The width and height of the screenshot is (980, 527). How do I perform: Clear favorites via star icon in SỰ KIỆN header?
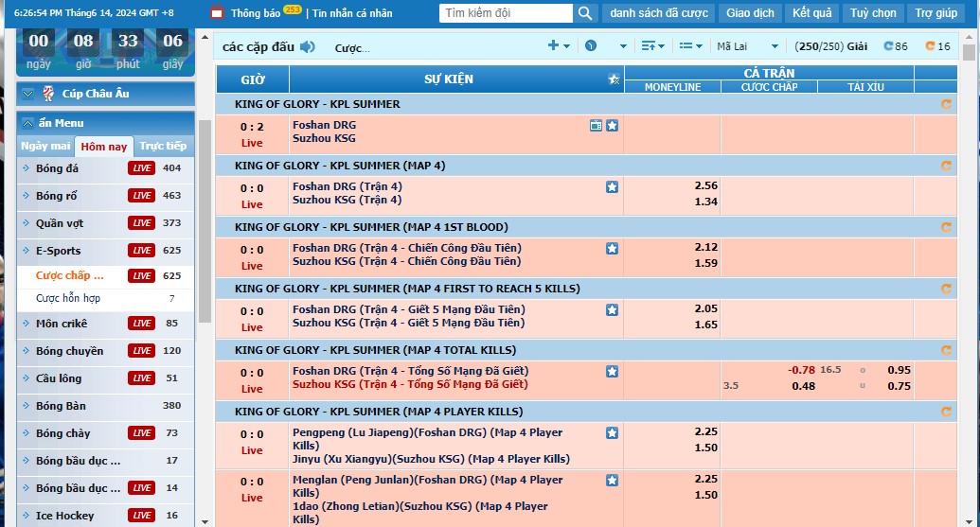tap(614, 79)
